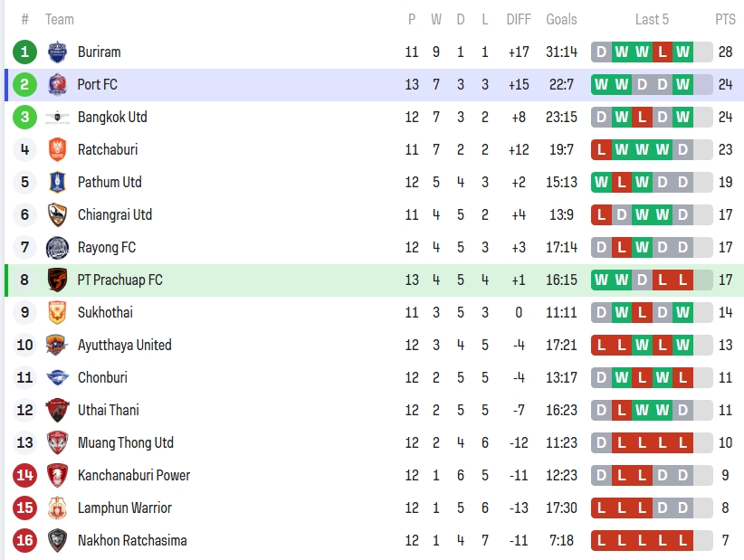This screenshot has height=560, width=744.
Task: Open the Bangkok Utd team page
Action: pyautogui.click(x=112, y=117)
